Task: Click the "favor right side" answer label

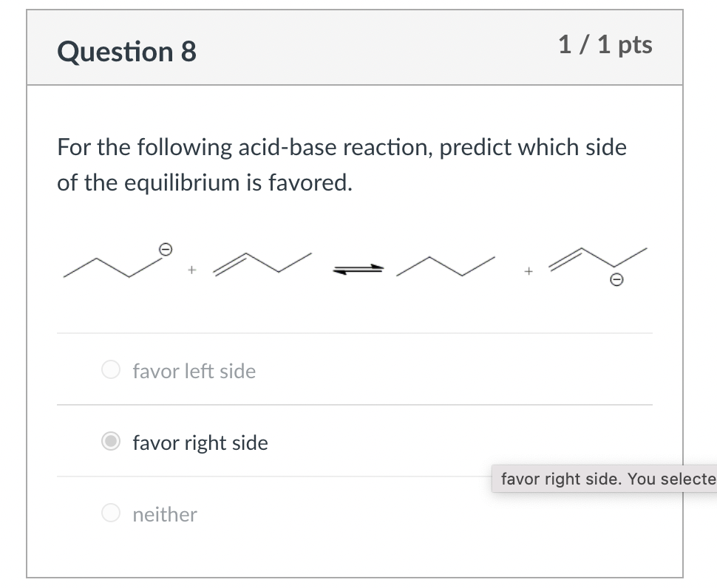Action: click(200, 443)
